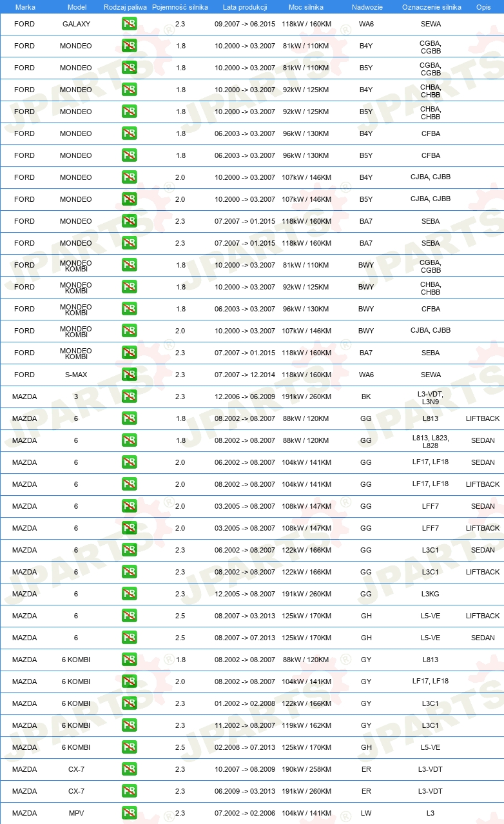The height and width of the screenshot is (824, 504).
Task: Click the engine code L3 in MPV row
Action: pos(431,813)
